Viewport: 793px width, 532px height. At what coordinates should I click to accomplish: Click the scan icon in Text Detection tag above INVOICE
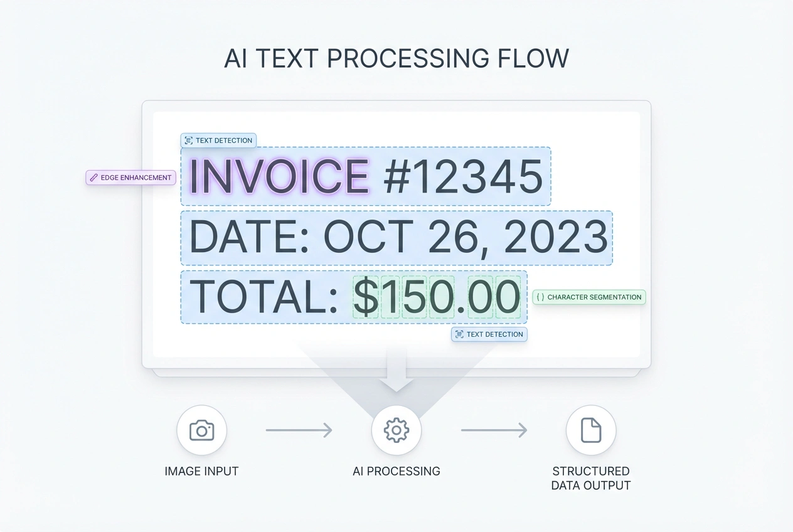pyautogui.click(x=189, y=141)
